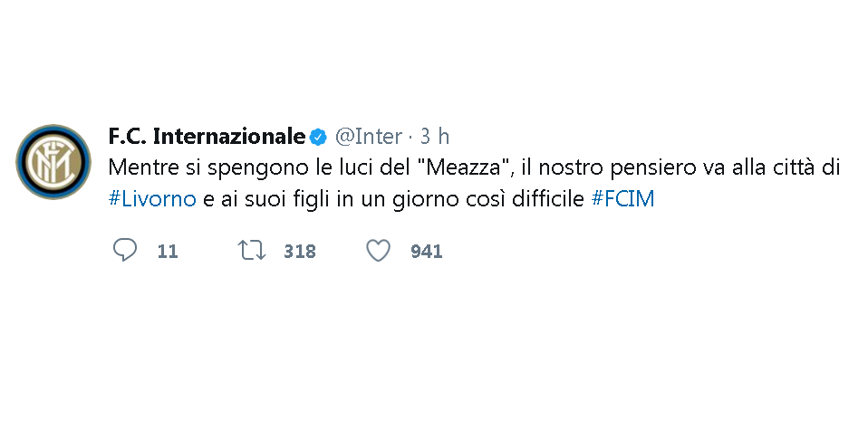Click the like count 941
Viewport: 868px width, 430px height.
426,252
